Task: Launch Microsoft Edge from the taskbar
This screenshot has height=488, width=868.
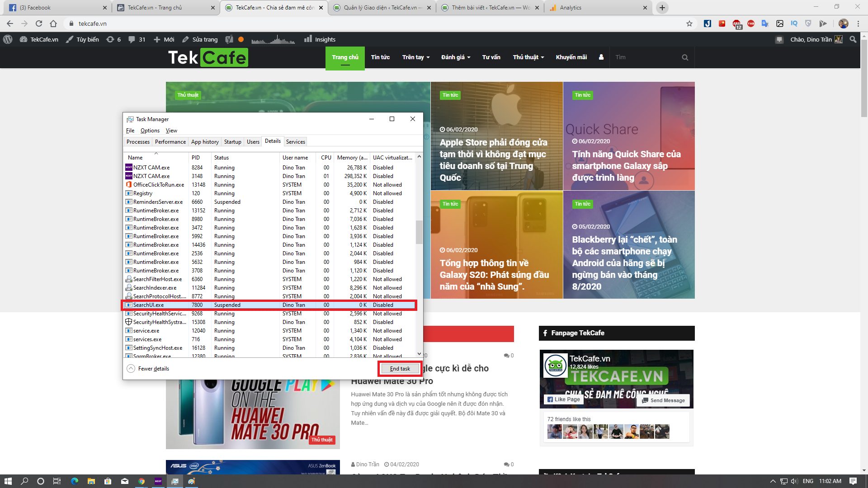Action: (x=75, y=481)
